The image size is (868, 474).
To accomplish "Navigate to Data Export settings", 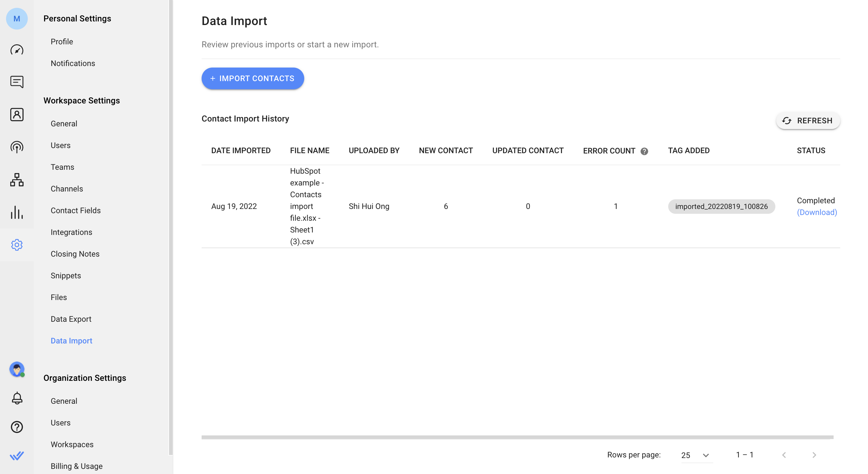I will click(x=71, y=319).
